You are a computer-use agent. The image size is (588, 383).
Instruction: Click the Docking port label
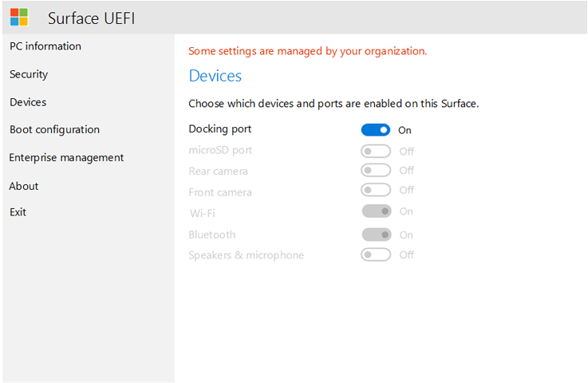coord(220,128)
